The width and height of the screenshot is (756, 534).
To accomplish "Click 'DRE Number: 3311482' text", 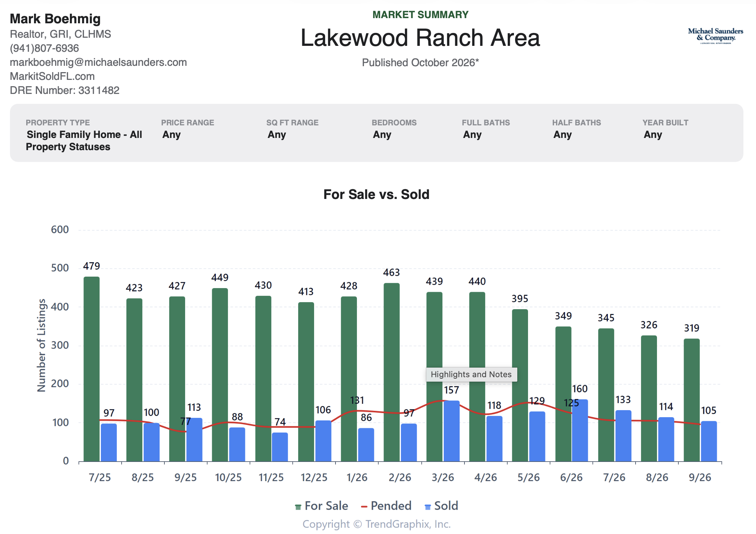I will coord(65,90).
